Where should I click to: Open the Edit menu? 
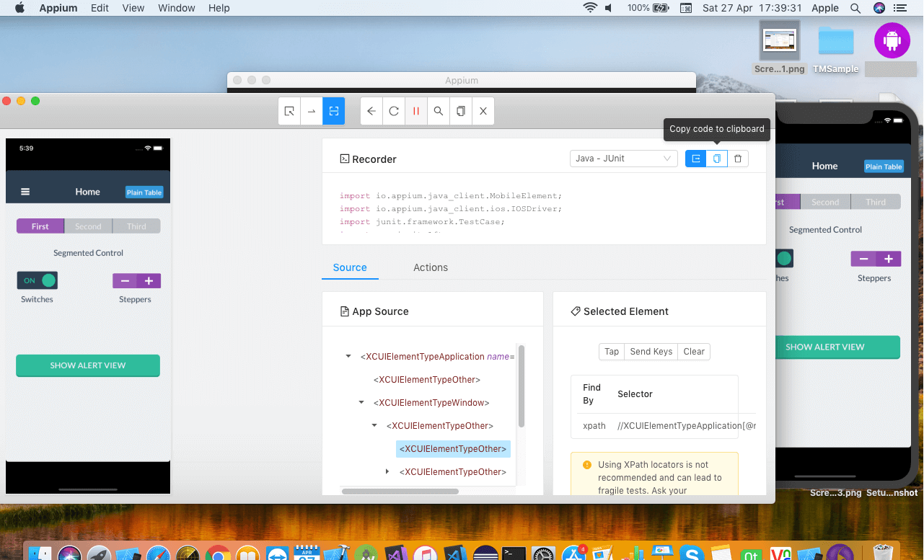click(100, 8)
